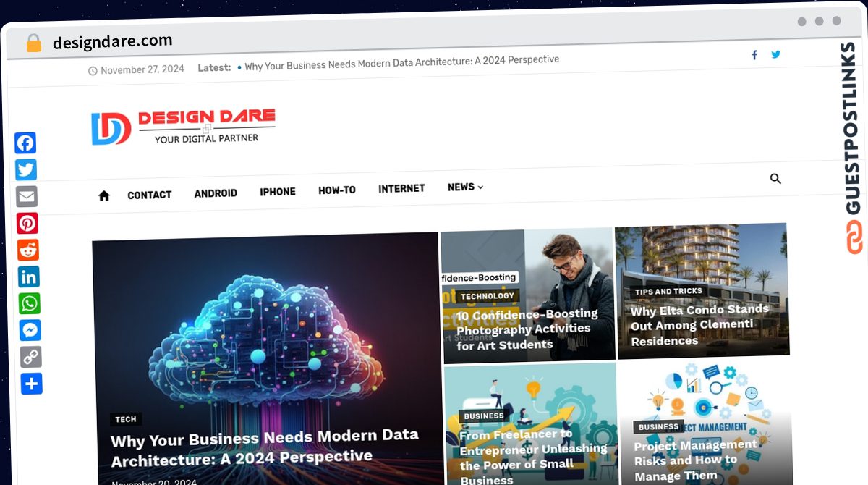Image resolution: width=868 pixels, height=485 pixels.
Task: Share page via LinkedIn sidebar icon
Action: 29,277
